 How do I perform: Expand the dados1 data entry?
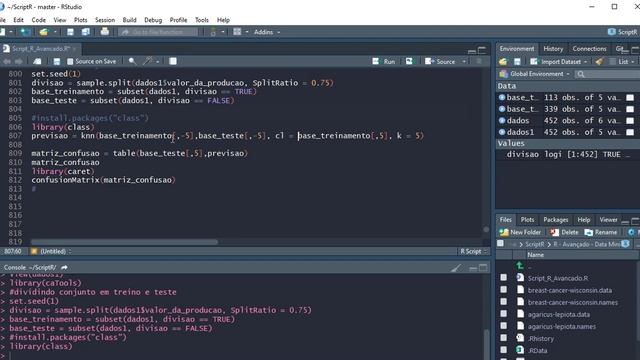(x=502, y=132)
